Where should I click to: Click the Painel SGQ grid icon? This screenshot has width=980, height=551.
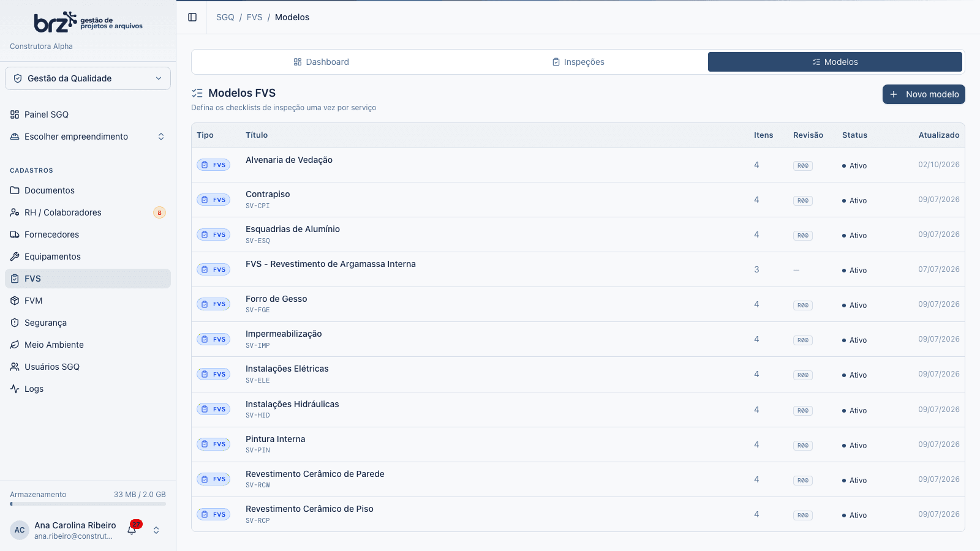click(15, 114)
